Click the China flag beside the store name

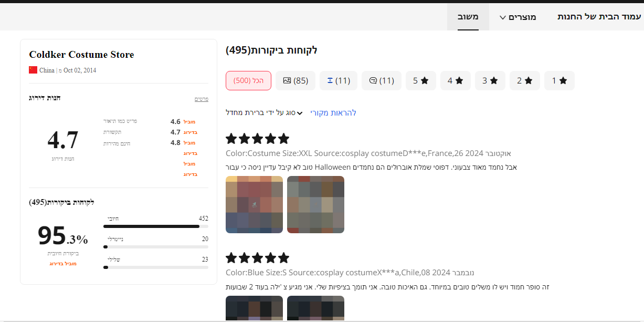click(32, 70)
